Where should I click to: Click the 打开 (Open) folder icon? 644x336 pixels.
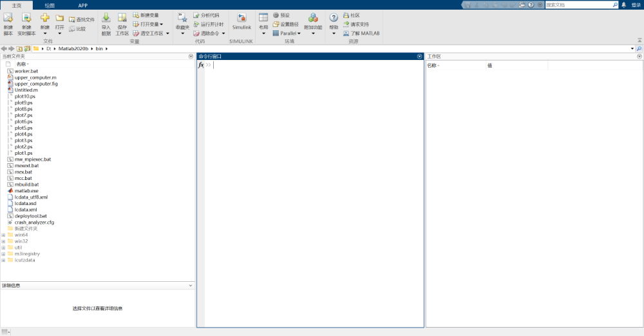click(x=59, y=18)
